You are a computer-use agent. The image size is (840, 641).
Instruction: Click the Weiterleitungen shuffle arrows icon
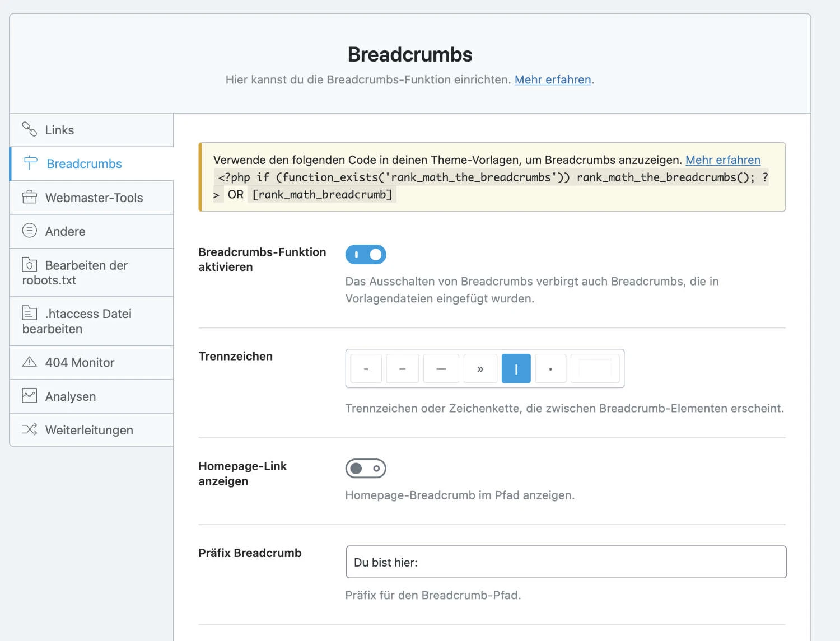29,429
